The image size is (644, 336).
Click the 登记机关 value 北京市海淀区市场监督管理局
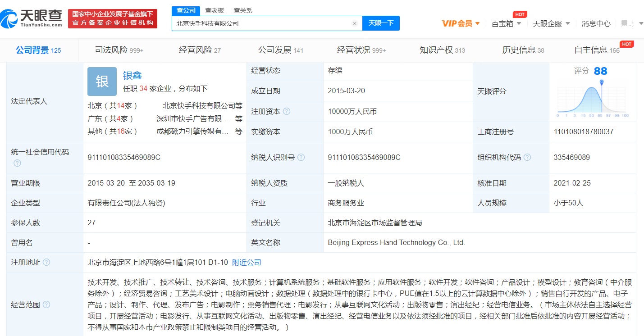click(375, 222)
